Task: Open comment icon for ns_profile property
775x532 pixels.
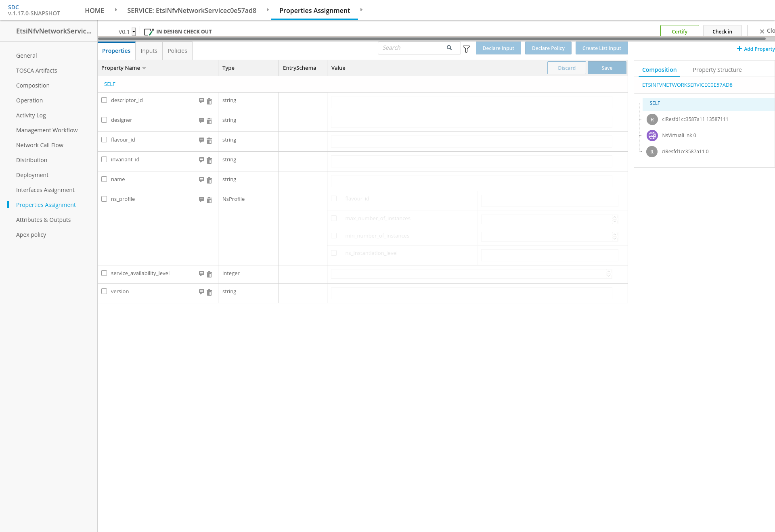Action: pyautogui.click(x=201, y=199)
